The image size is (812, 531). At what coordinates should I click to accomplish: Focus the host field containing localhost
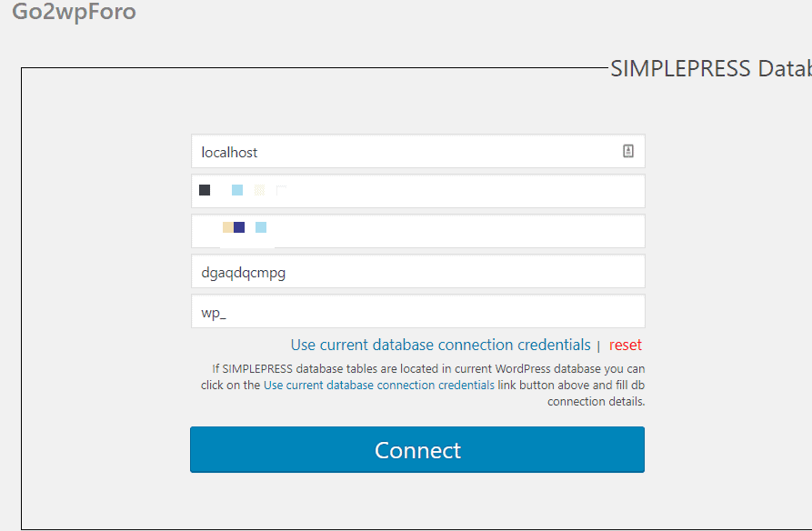click(x=418, y=151)
